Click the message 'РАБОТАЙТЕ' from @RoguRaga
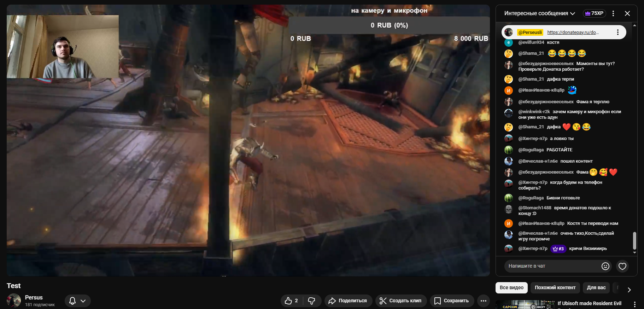The height and width of the screenshot is (309, 644). (x=560, y=150)
